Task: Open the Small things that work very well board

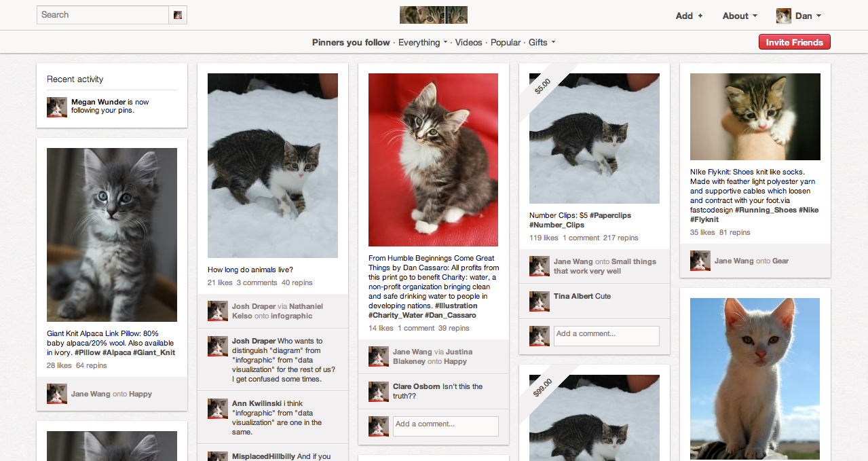Action: click(x=605, y=266)
